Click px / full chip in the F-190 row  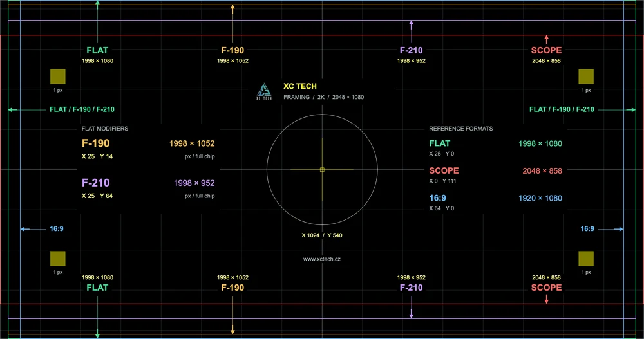200,156
